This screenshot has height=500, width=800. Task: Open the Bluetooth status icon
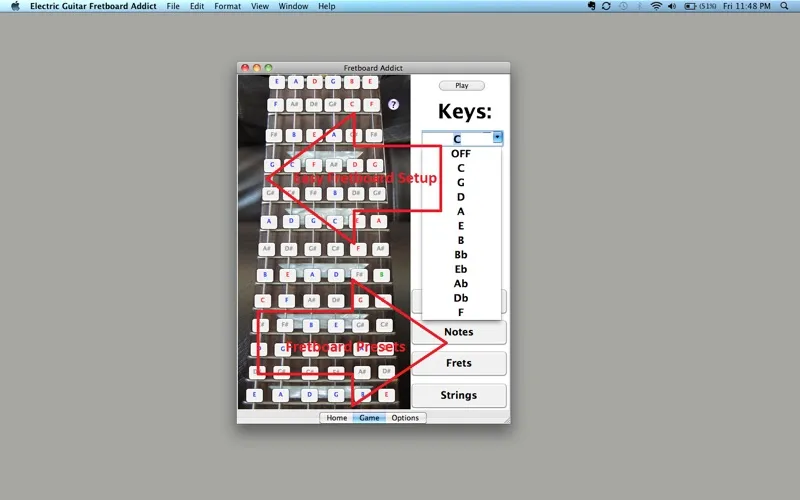639,6
